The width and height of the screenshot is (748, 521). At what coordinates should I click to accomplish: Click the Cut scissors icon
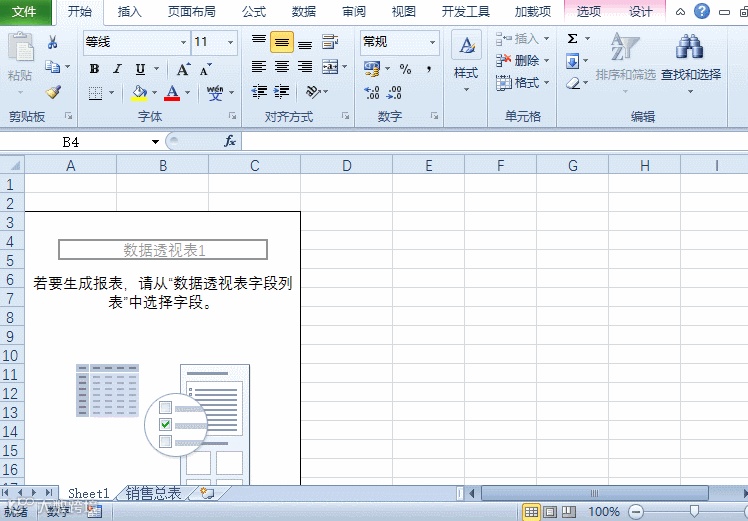click(x=52, y=42)
